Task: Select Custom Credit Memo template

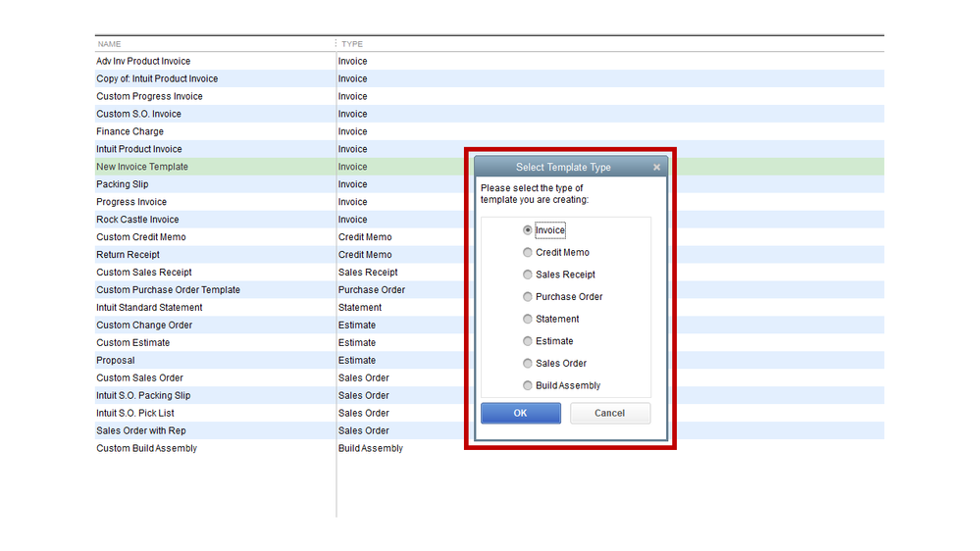Action: pyautogui.click(x=141, y=236)
